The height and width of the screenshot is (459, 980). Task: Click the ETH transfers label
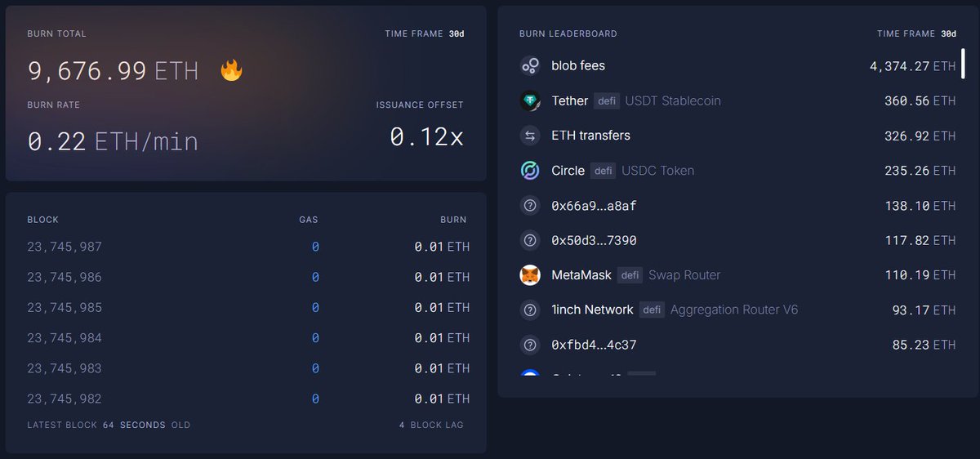591,136
